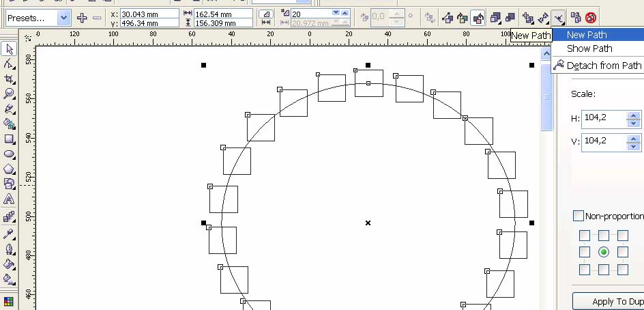Choose Show Path from menu
The image size is (644, 310).
coord(589,48)
